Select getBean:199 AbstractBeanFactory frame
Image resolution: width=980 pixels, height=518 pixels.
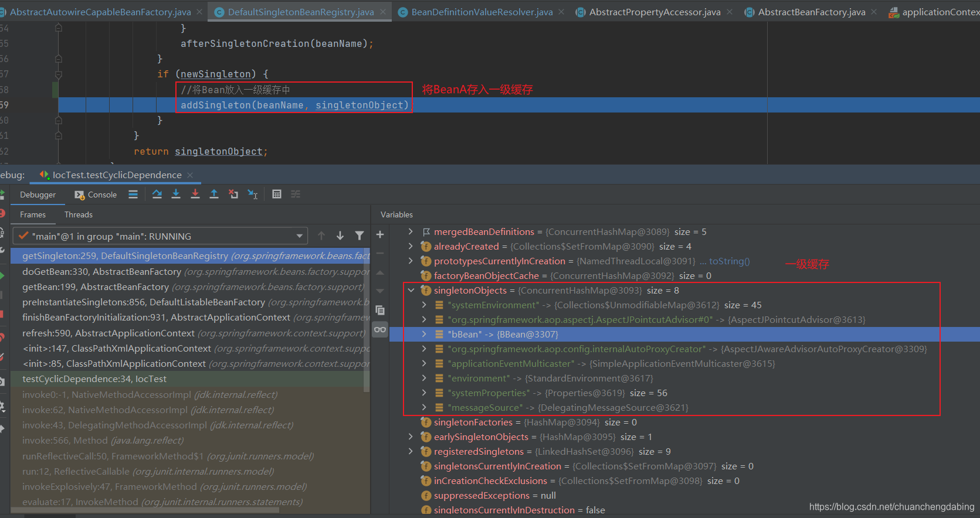[x=190, y=287]
